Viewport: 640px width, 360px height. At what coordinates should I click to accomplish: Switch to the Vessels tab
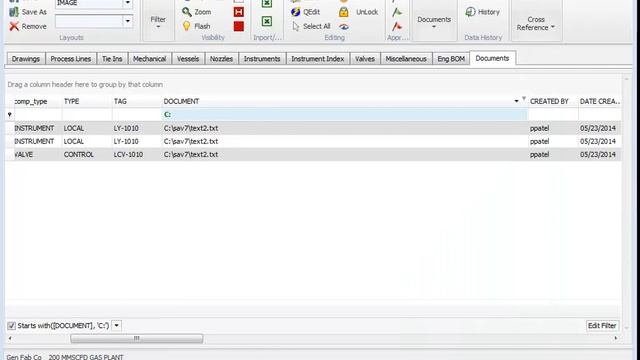point(188,59)
